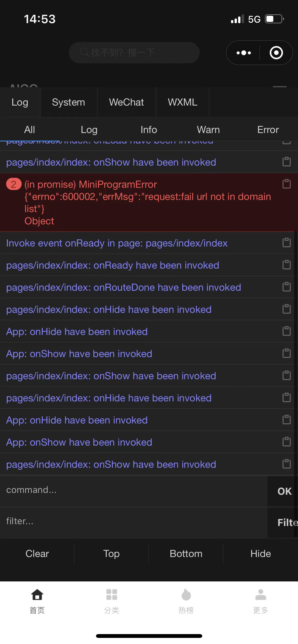Open the WXML tab
Viewport: 298px width, 644px height.
click(182, 102)
